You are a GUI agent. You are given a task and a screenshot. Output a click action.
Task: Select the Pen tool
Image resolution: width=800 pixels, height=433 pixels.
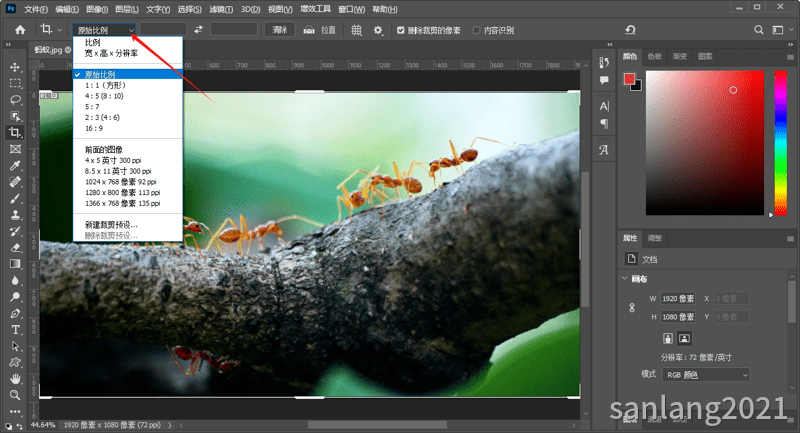pos(15,313)
